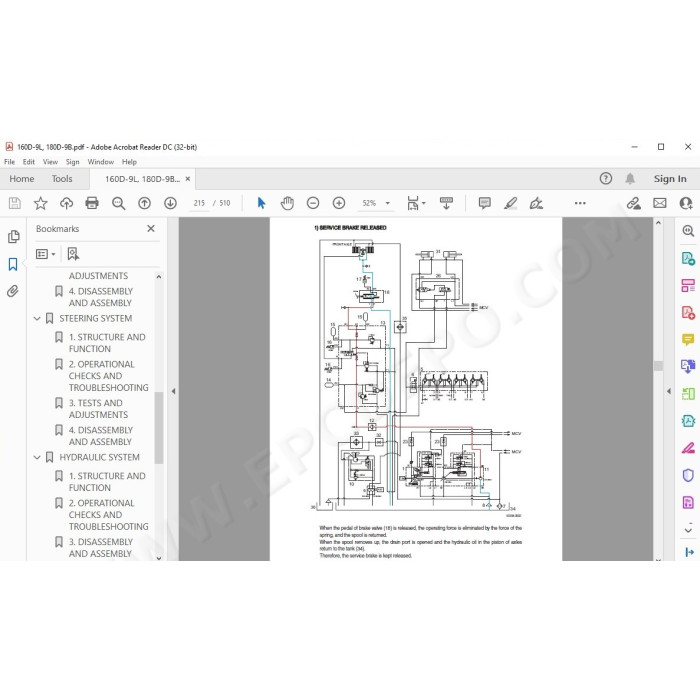Click the page number field 215

pos(199,203)
